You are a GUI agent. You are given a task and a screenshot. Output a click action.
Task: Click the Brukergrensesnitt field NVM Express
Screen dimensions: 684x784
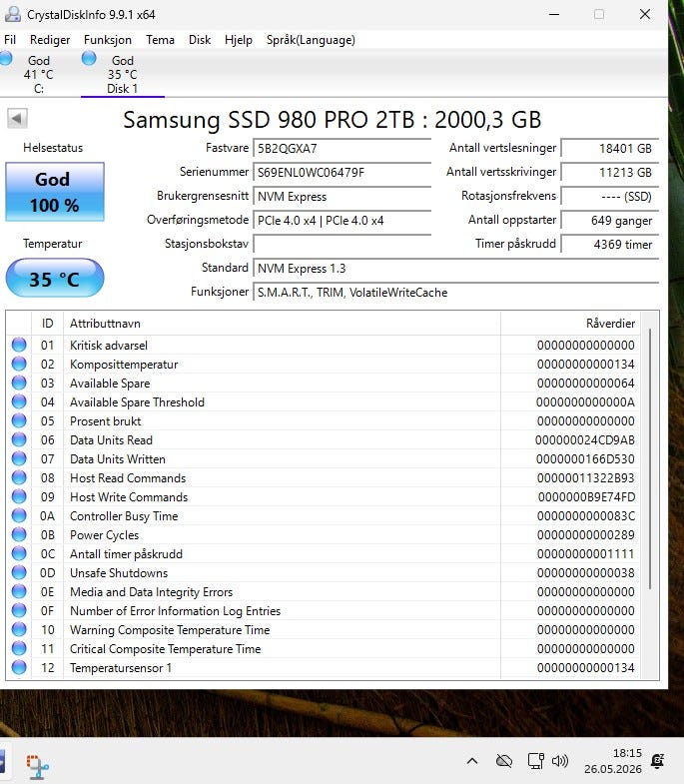click(342, 197)
